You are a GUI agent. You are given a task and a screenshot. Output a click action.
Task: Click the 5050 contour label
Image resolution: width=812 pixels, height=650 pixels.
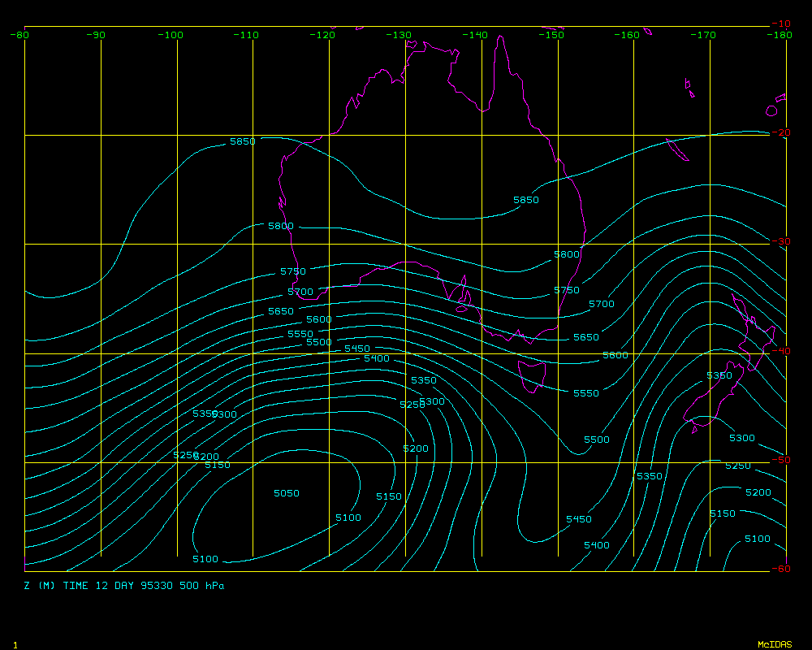click(x=286, y=493)
